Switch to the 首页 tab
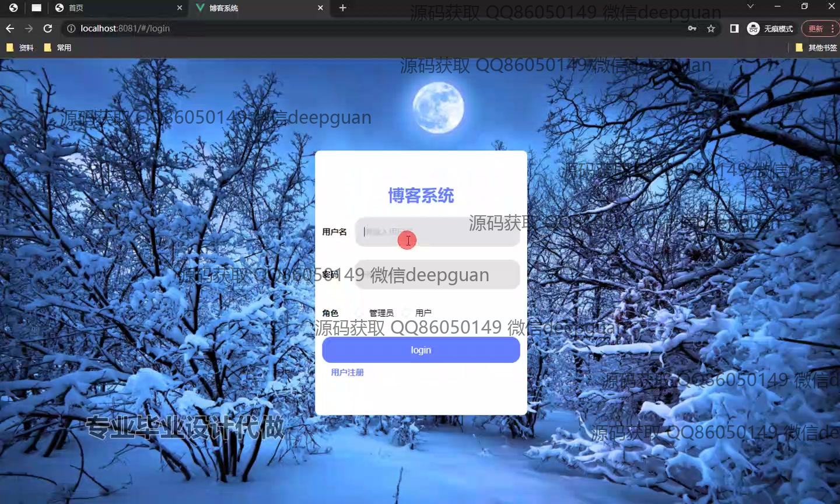The width and height of the screenshot is (840, 504). [117, 8]
